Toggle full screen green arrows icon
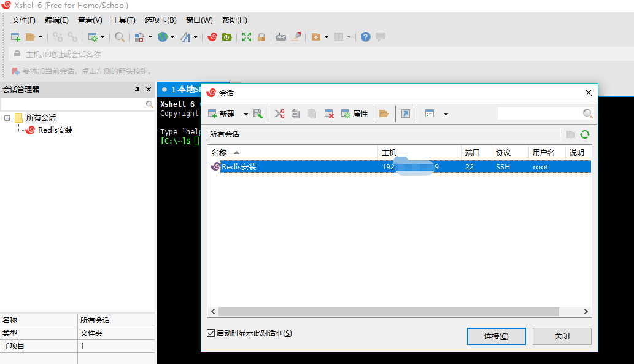This screenshot has width=634, height=364. tap(247, 37)
